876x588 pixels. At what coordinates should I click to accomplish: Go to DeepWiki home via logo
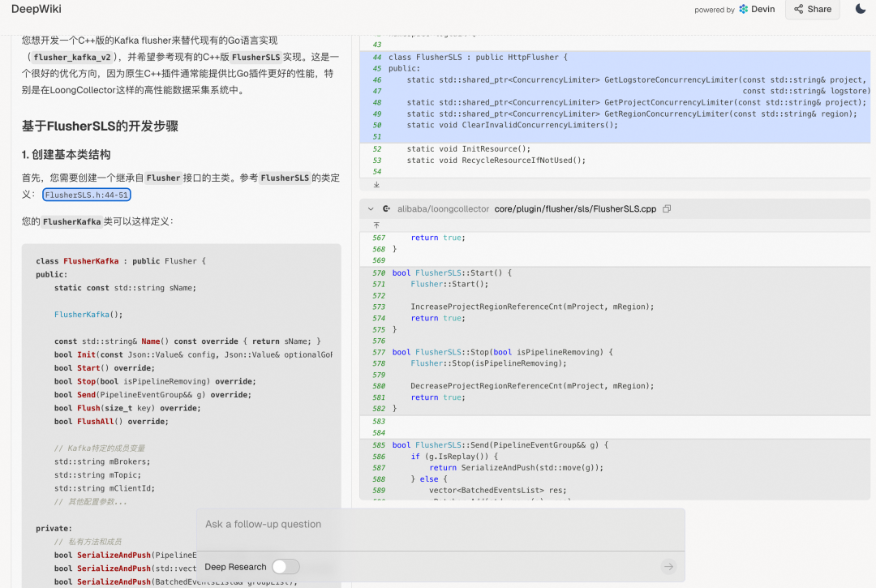coord(36,9)
